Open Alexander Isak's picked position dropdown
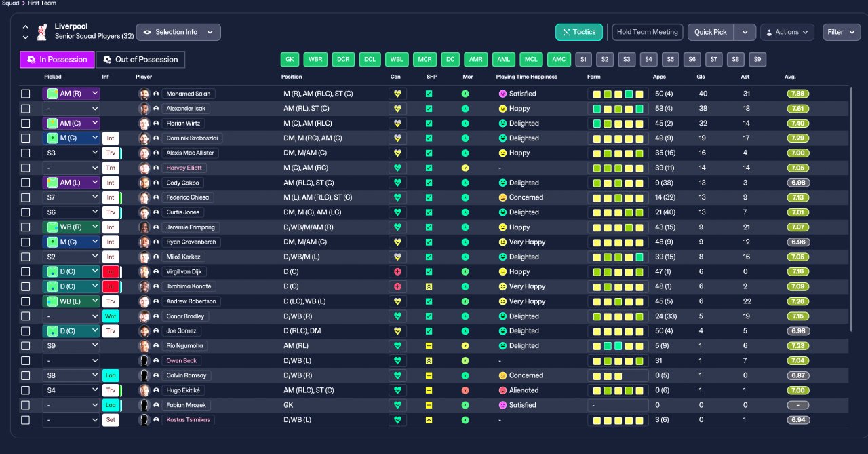This screenshot has width=868, height=454. (71, 109)
